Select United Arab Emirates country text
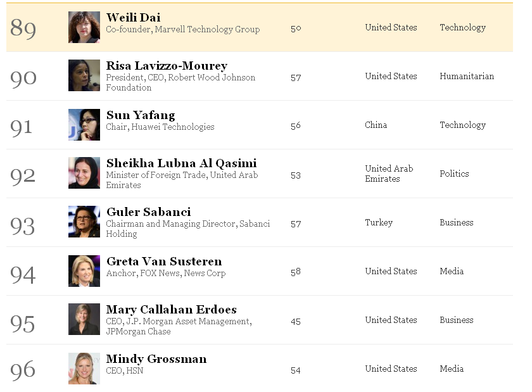 389,174
